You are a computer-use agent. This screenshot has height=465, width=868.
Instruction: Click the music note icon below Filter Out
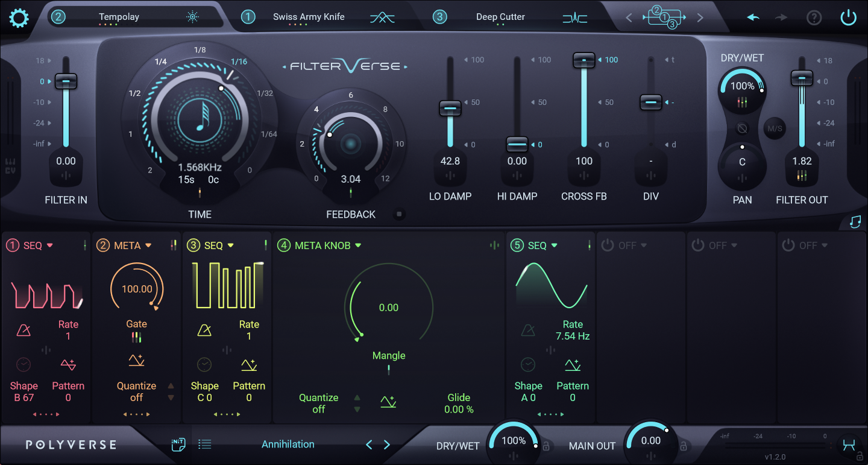[x=855, y=222]
